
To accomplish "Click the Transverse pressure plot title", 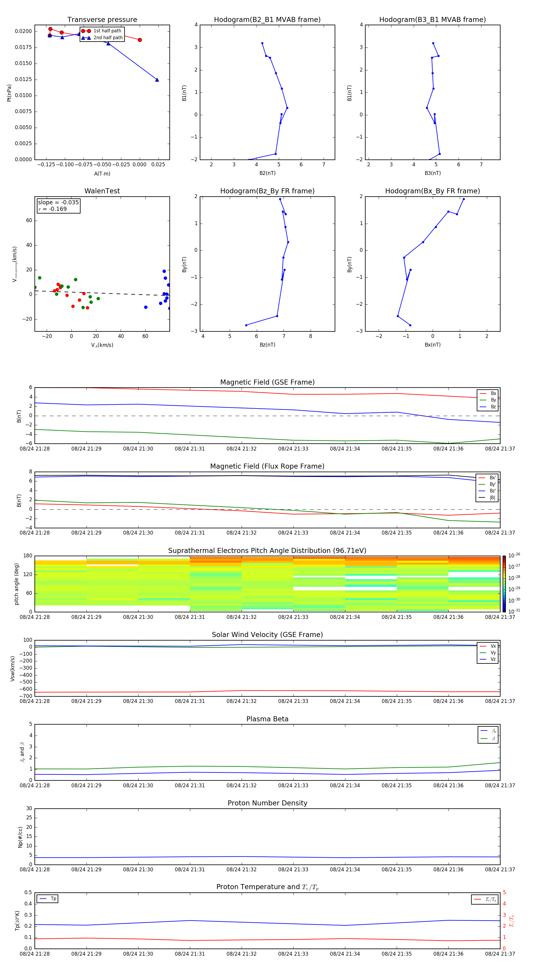I will [x=102, y=20].
